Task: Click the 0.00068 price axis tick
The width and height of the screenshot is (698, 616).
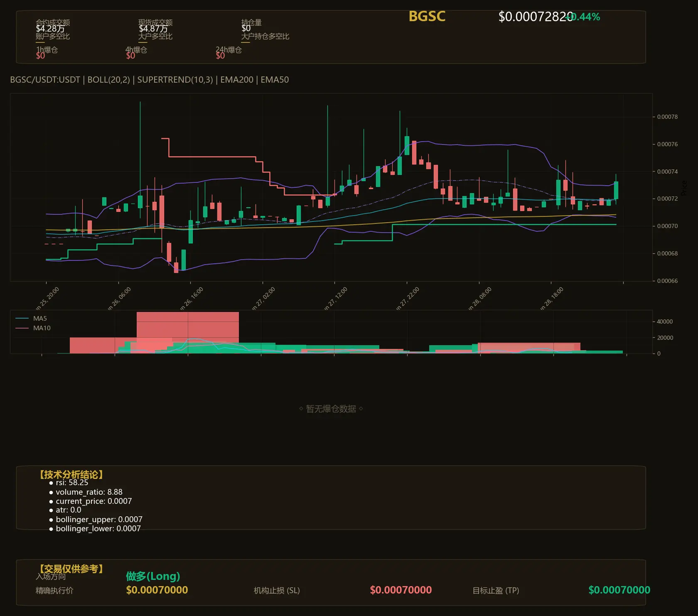Action: coord(667,253)
